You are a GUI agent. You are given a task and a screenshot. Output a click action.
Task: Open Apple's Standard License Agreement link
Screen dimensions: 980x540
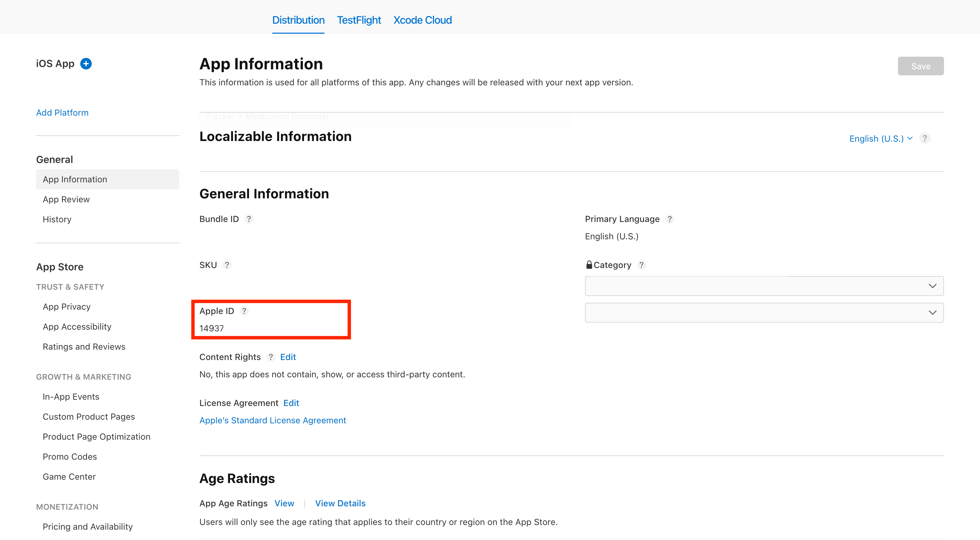point(272,421)
